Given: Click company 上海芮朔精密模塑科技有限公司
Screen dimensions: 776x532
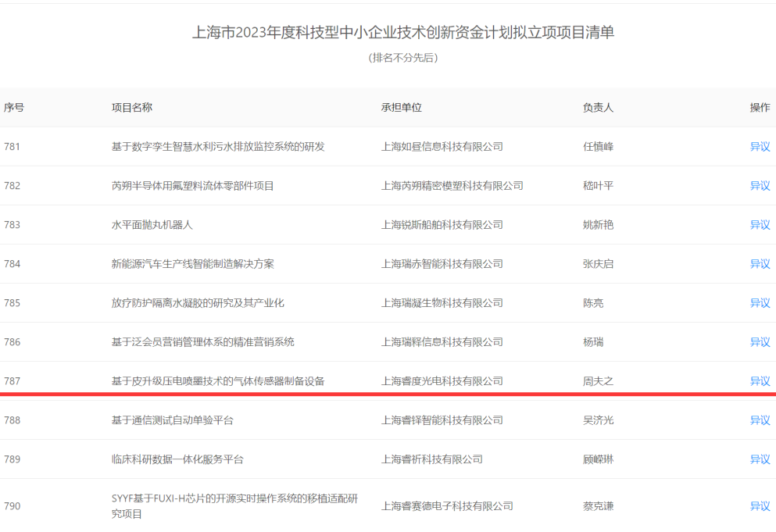Looking at the screenshot, I should coord(452,186).
